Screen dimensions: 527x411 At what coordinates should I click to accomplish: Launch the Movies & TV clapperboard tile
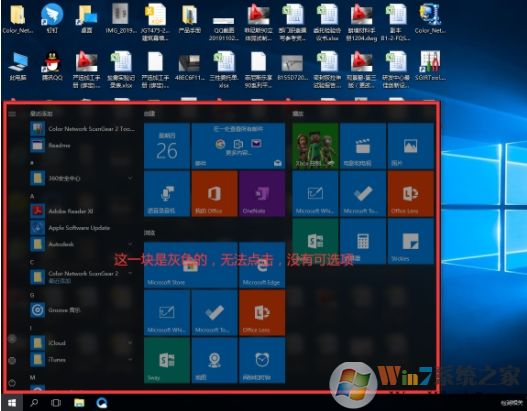coord(363,146)
